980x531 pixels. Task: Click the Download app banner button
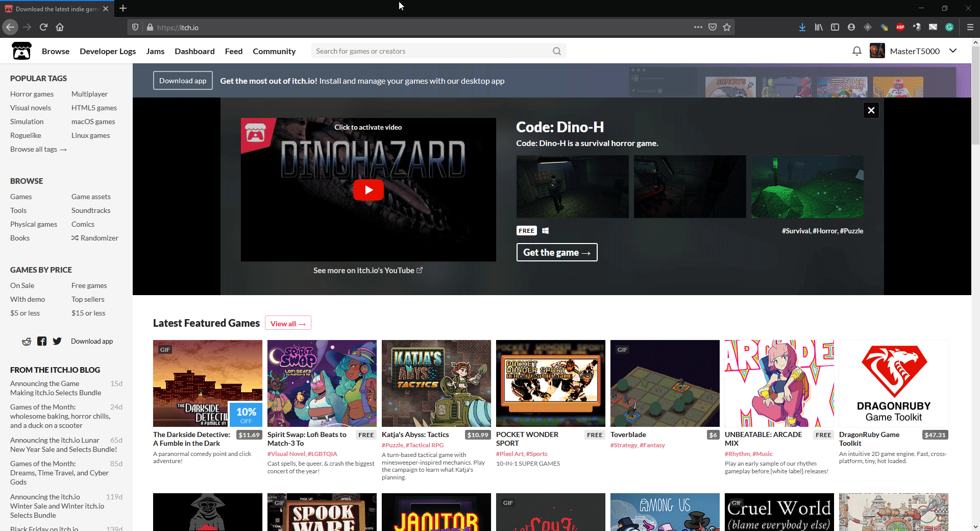(183, 81)
